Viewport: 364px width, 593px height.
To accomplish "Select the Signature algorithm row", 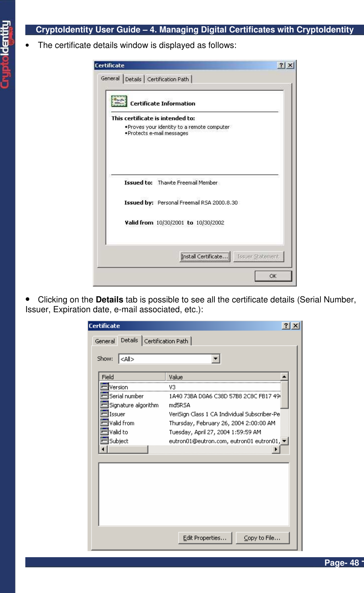I will click(x=190, y=405).
